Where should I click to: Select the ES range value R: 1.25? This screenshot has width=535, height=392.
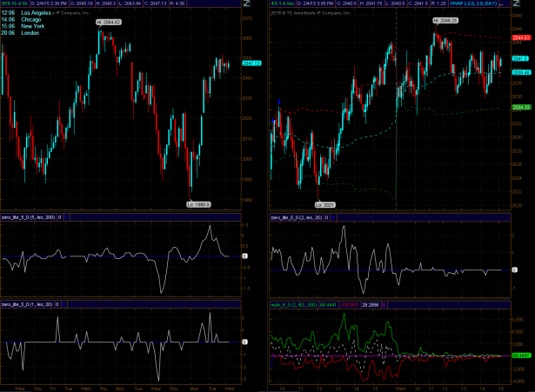[x=438, y=3]
